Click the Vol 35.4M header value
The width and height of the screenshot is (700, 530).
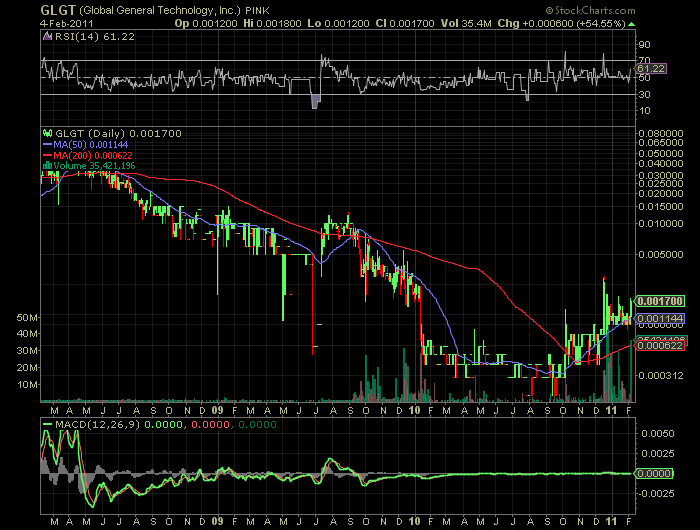466,24
